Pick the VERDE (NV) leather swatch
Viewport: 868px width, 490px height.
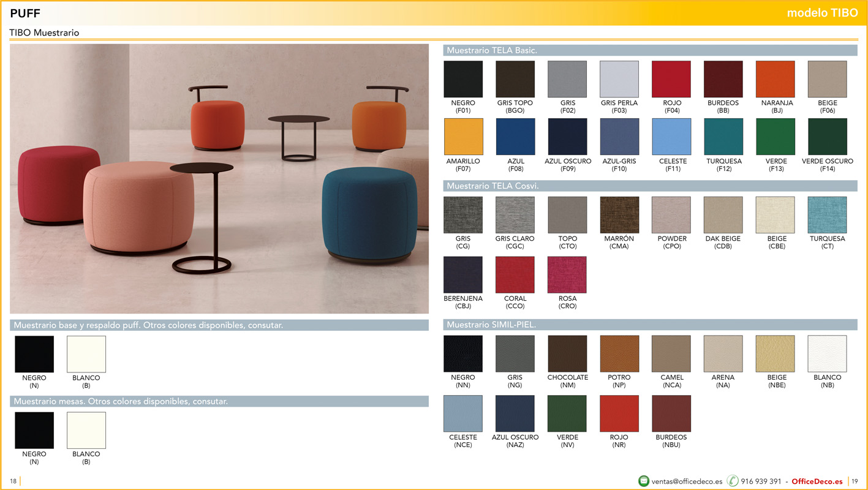click(x=567, y=413)
